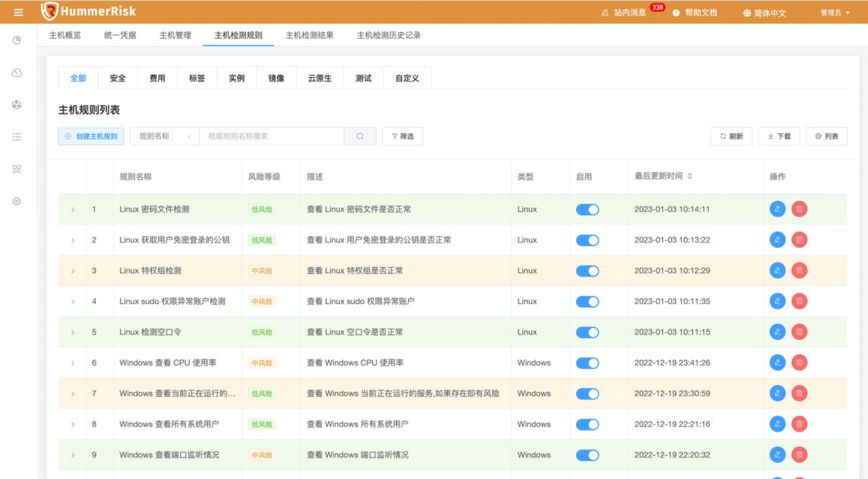This screenshot has height=479, width=868.
Task: Click the 列表 columns button
Action: [x=826, y=136]
